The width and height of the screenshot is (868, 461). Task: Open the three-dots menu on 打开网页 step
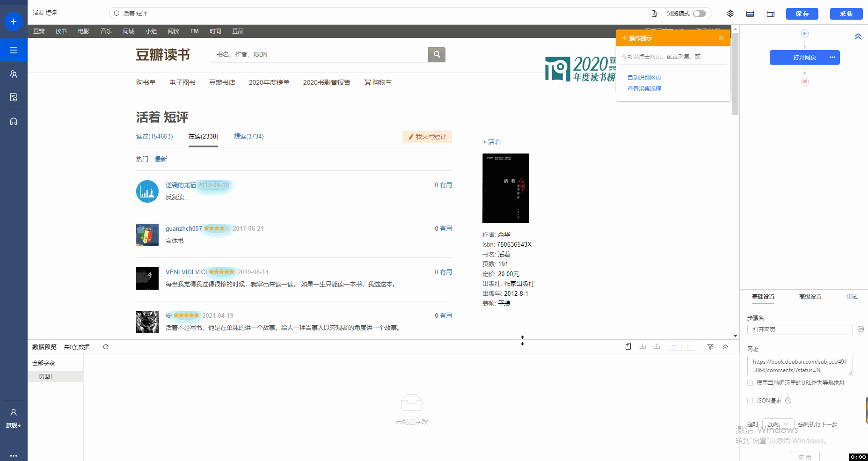pyautogui.click(x=832, y=58)
